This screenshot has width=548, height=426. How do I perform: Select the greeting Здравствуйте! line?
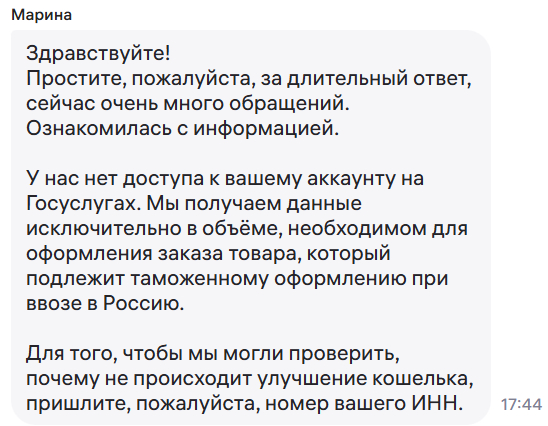click(98, 54)
